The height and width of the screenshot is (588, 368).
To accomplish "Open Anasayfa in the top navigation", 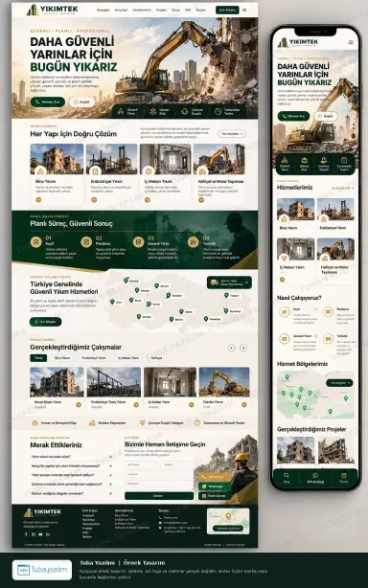I will pos(103,11).
